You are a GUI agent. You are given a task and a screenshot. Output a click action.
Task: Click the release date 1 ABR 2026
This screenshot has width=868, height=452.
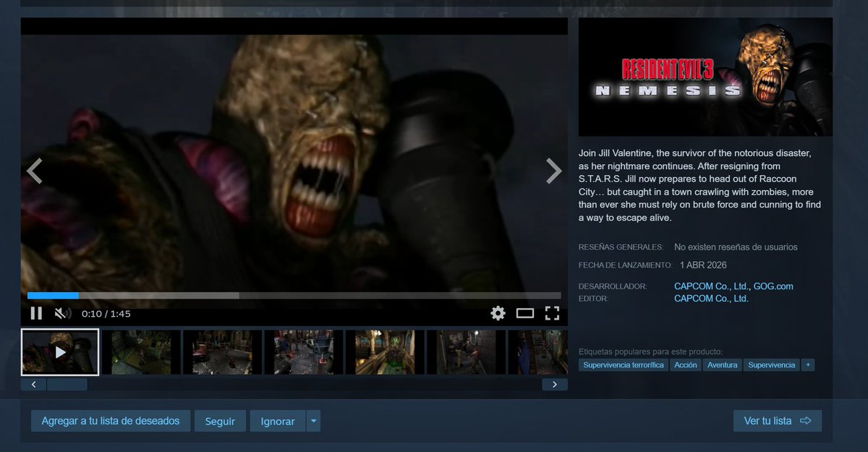click(703, 265)
